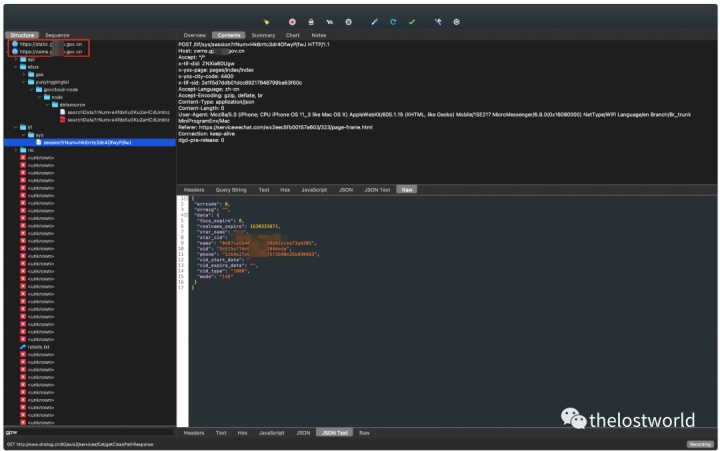Show response JavaScript tab at bottom

point(271,433)
